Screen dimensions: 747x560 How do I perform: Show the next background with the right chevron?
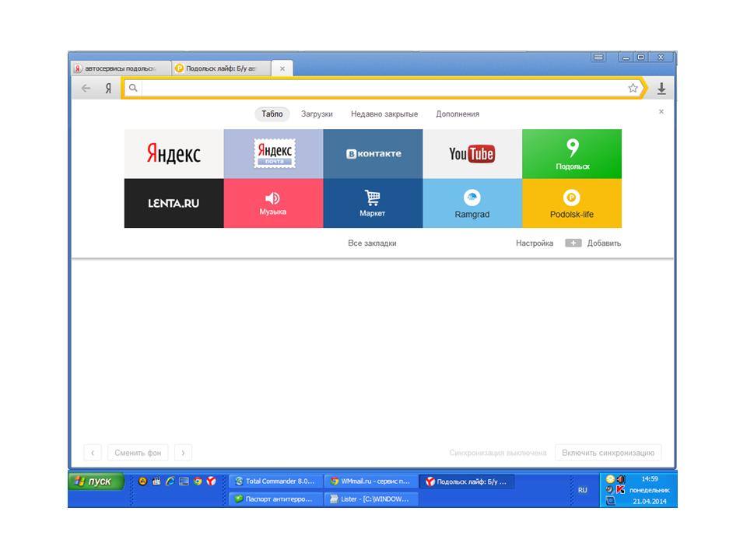pyautogui.click(x=183, y=453)
